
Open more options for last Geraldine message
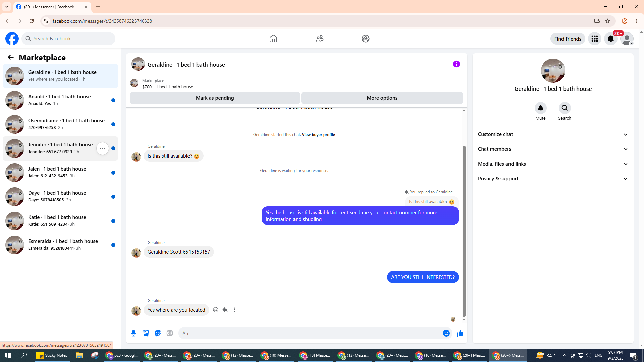[234, 310]
